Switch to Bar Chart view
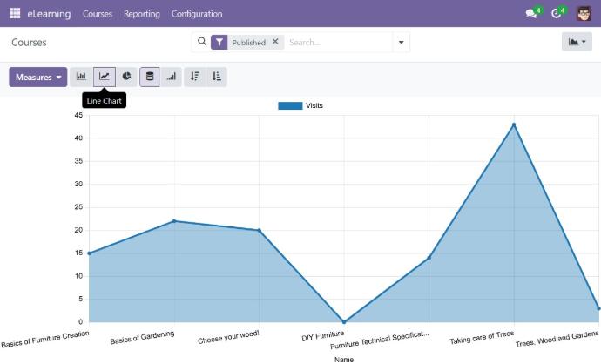This screenshot has height=364, width=601. 81,77
